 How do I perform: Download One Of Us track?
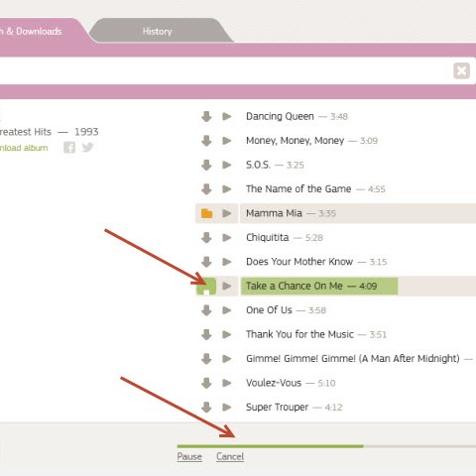pyautogui.click(x=206, y=310)
